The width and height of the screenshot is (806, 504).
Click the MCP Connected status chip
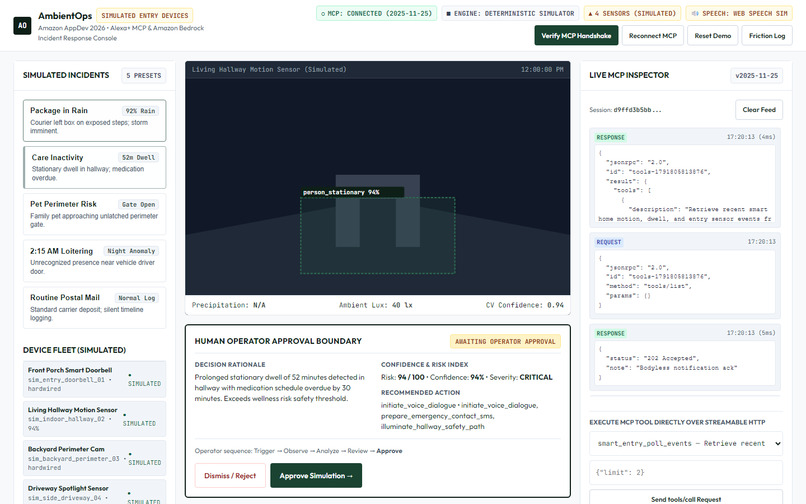pyautogui.click(x=376, y=13)
